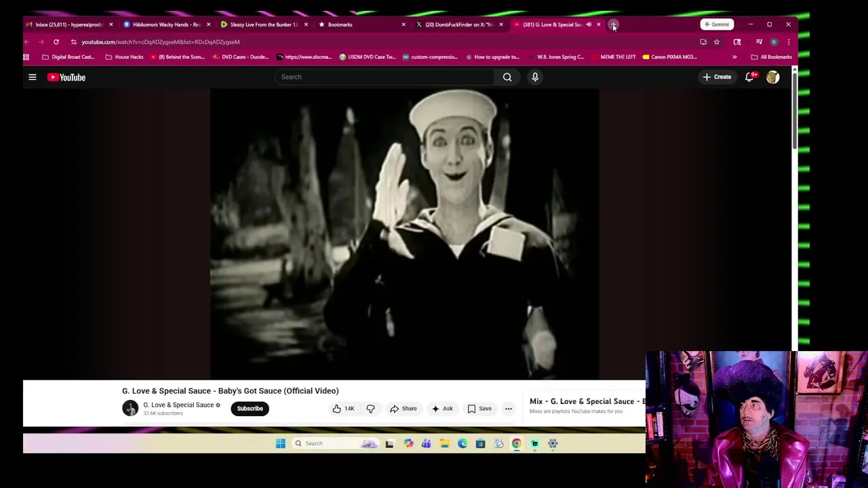Reload the page in Chrome
868x488 pixels.
pos(56,42)
